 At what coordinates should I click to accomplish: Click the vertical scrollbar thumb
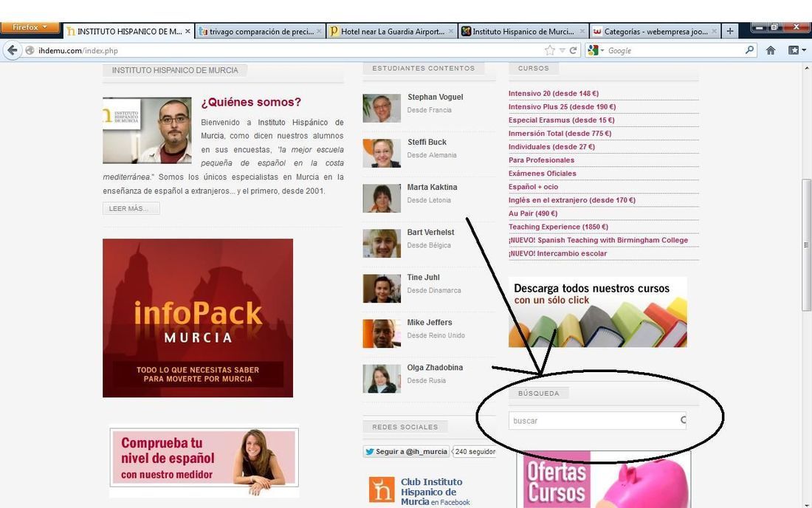pyautogui.click(x=806, y=245)
